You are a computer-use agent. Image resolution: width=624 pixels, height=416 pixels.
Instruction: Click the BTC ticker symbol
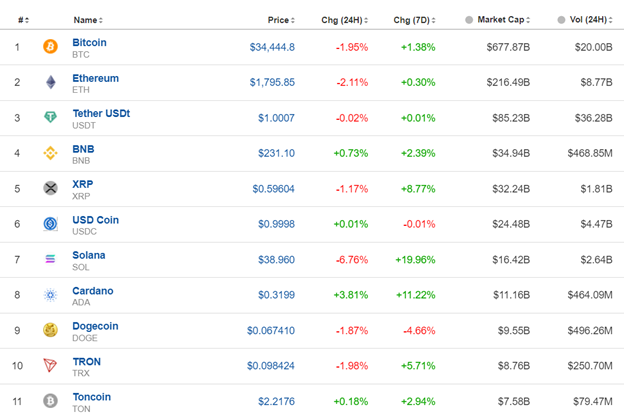[x=81, y=55]
